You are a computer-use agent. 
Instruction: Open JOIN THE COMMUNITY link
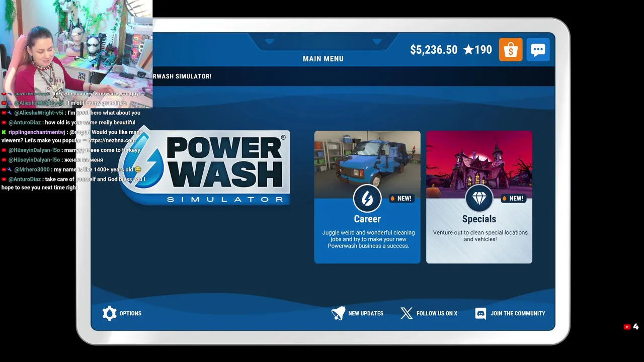[x=518, y=313]
